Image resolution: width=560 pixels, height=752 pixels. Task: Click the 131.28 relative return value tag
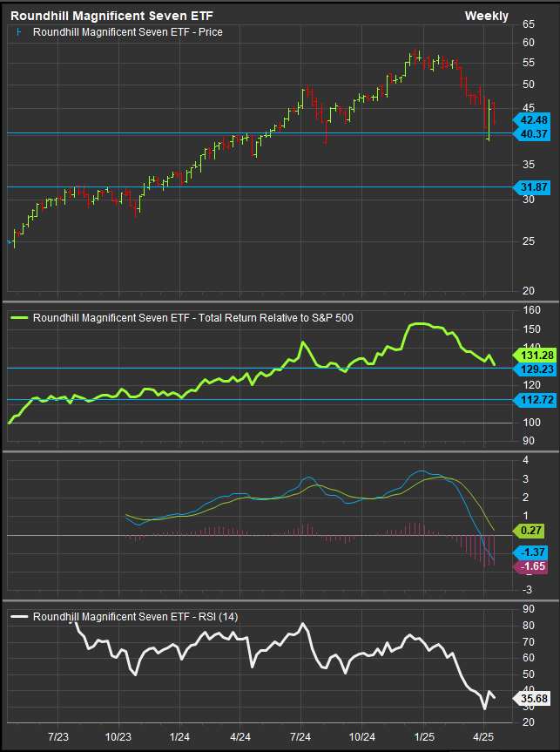click(x=533, y=356)
